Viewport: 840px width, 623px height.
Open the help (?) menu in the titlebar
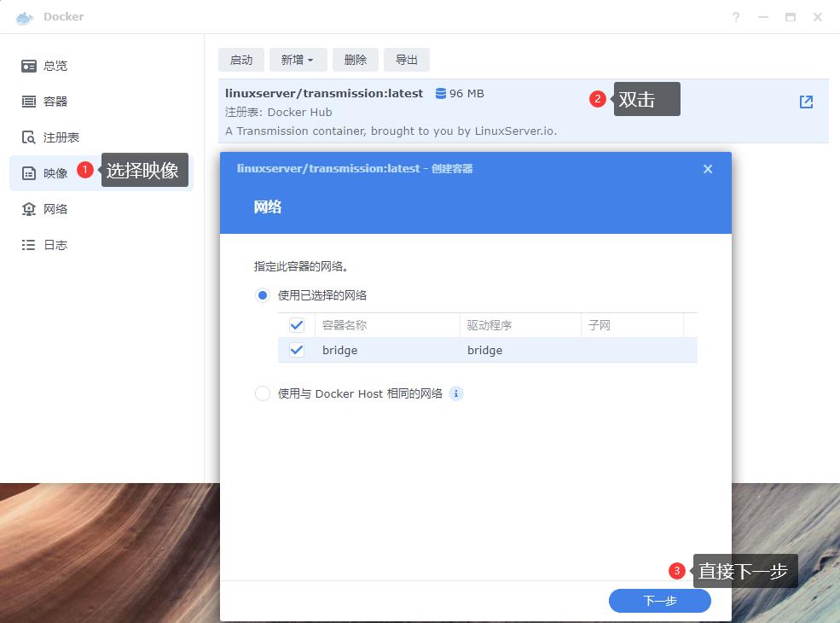tap(735, 16)
